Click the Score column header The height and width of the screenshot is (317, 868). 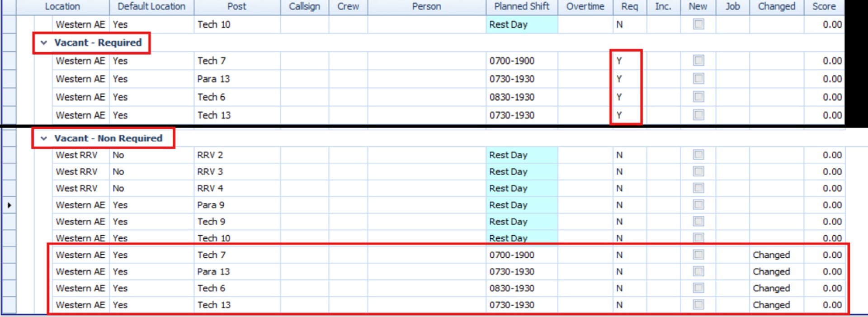pos(824,6)
